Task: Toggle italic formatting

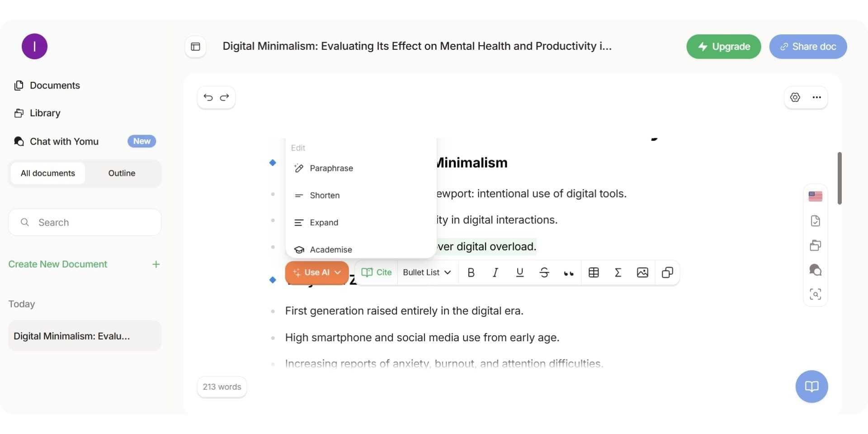Action: (x=495, y=272)
